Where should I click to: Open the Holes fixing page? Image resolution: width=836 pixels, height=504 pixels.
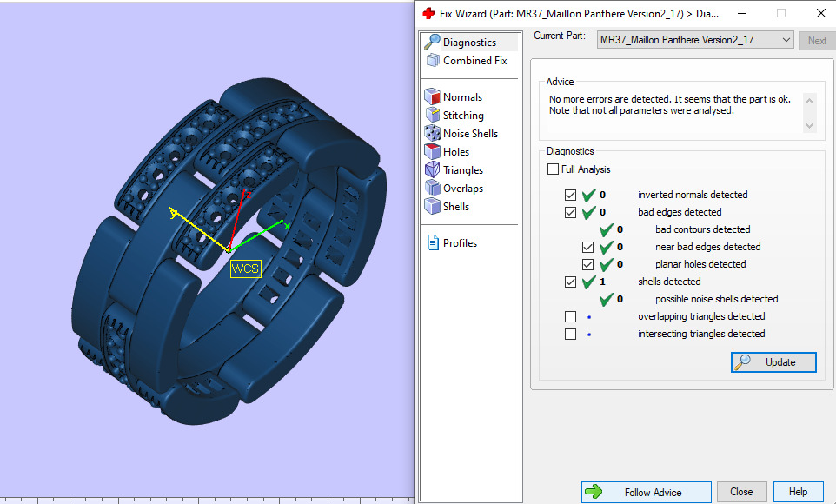pos(456,151)
